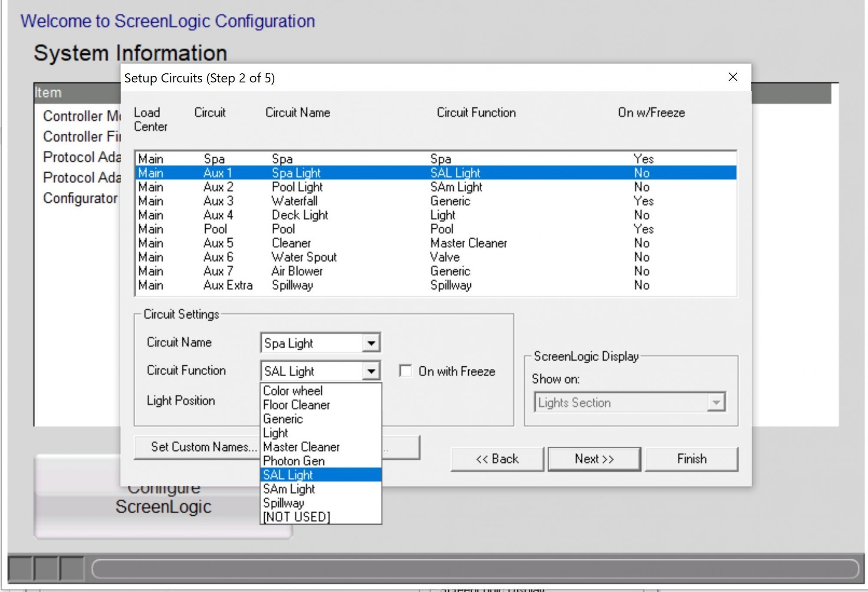The image size is (868, 592).
Task: Choose Color wheel from function list
Action: click(x=321, y=391)
